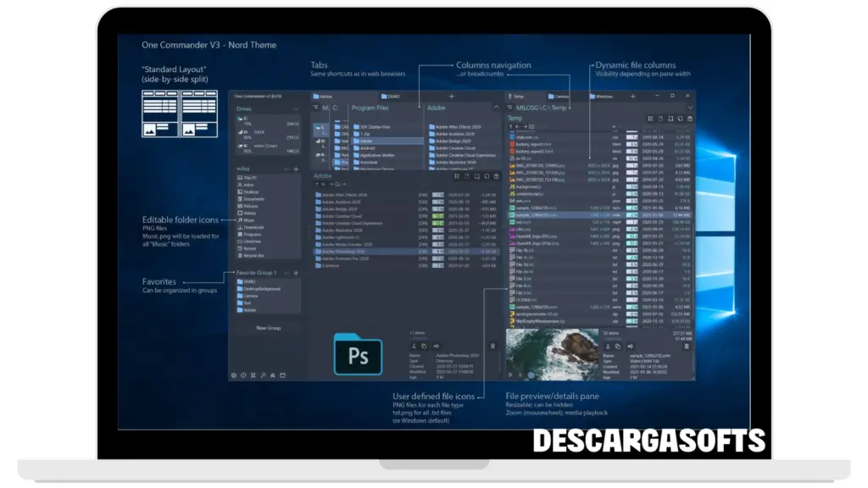Open the Music folder in the sidebar
The width and height of the screenshot is (868, 488).
click(249, 219)
